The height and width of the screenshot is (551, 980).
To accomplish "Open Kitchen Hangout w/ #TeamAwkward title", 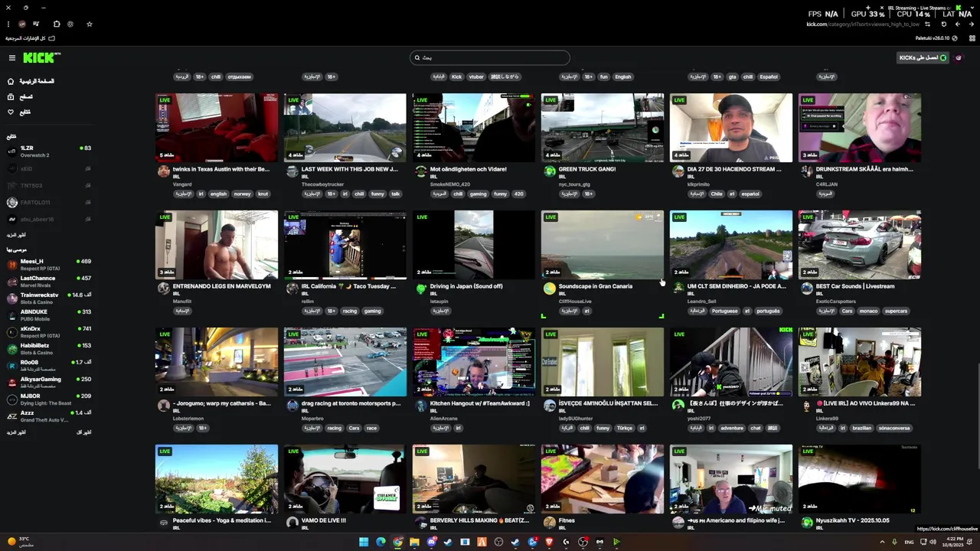I will pos(480,403).
